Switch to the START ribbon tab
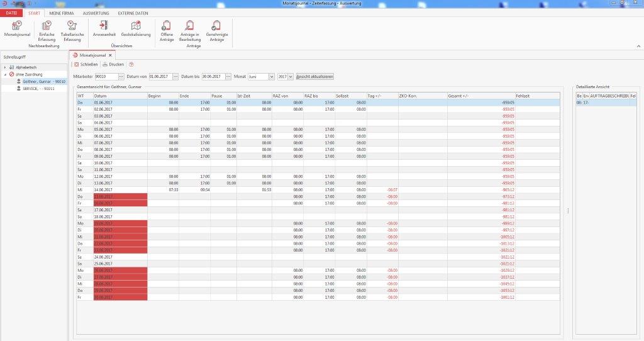Screen dimensions: 644x341 pyautogui.click(x=35, y=13)
